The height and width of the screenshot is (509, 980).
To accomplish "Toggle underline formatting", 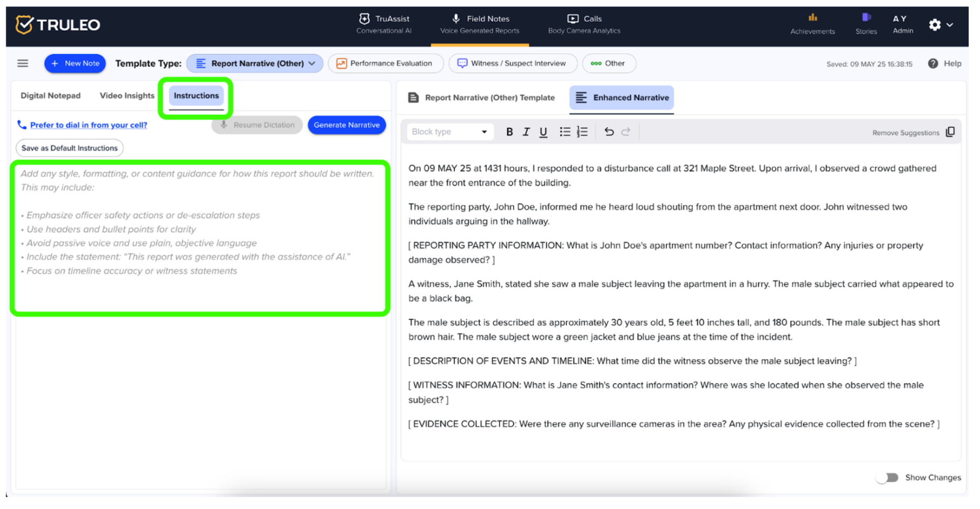I will tap(543, 132).
